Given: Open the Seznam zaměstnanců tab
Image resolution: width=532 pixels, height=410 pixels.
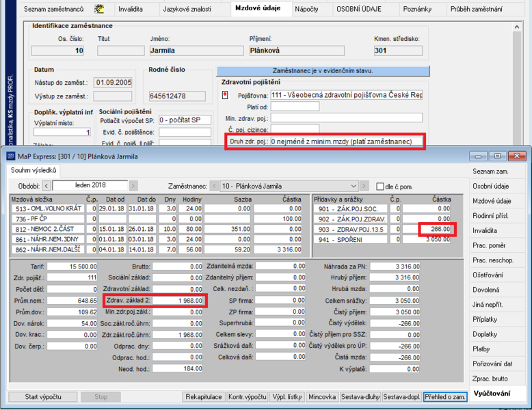Looking at the screenshot, I should (54, 9).
